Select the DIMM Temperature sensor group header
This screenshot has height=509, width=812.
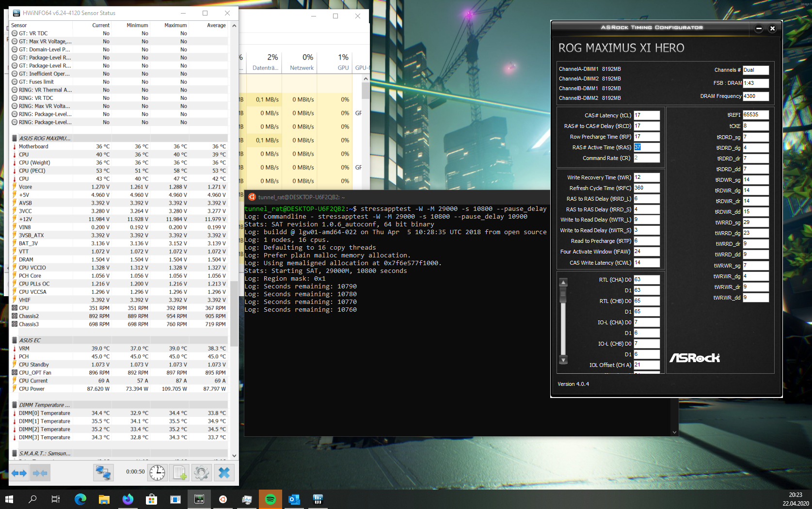[x=119, y=405]
